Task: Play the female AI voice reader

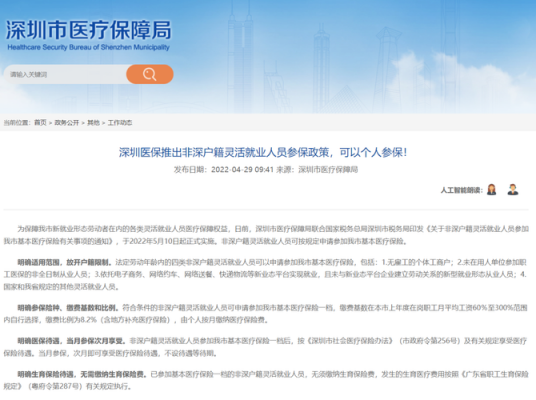Action: [492, 189]
